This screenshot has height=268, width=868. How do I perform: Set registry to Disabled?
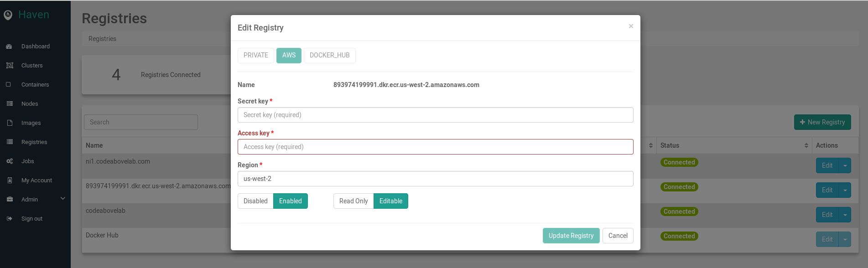point(255,201)
